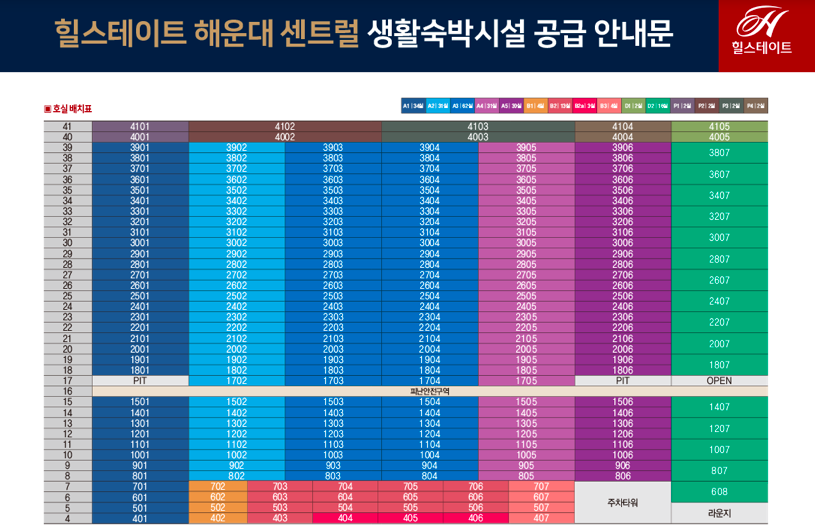Click unit 2904 cell
Image resolution: width=815 pixels, height=531 pixels.
point(430,254)
